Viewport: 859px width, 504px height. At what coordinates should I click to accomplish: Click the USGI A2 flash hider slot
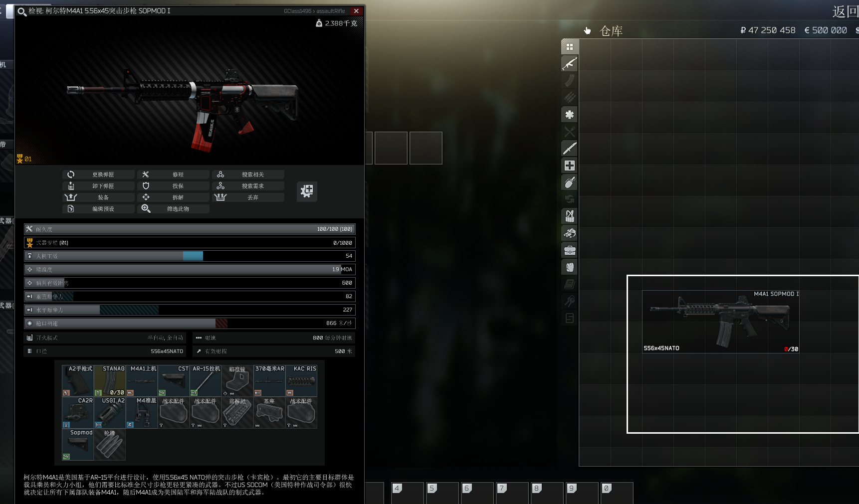(x=110, y=412)
